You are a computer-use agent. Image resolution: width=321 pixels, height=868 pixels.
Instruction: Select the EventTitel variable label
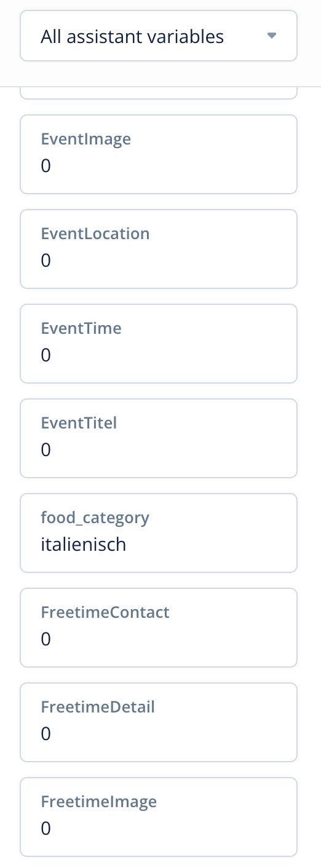79,423
